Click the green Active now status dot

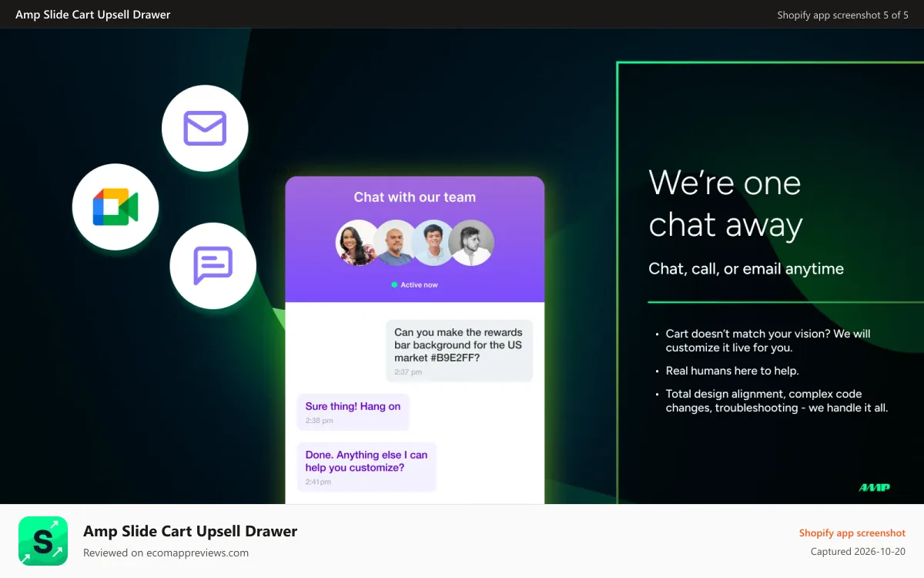point(394,285)
